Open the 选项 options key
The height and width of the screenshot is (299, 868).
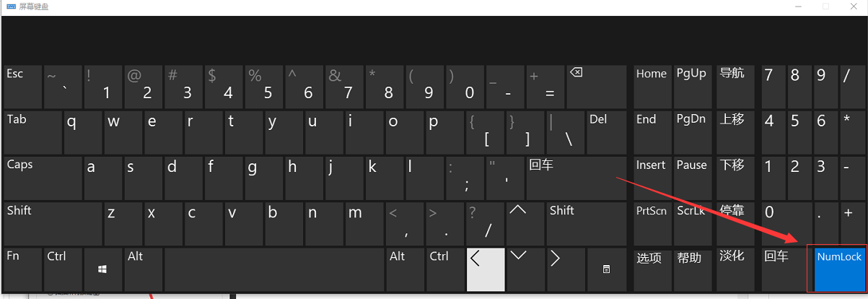[652, 269]
